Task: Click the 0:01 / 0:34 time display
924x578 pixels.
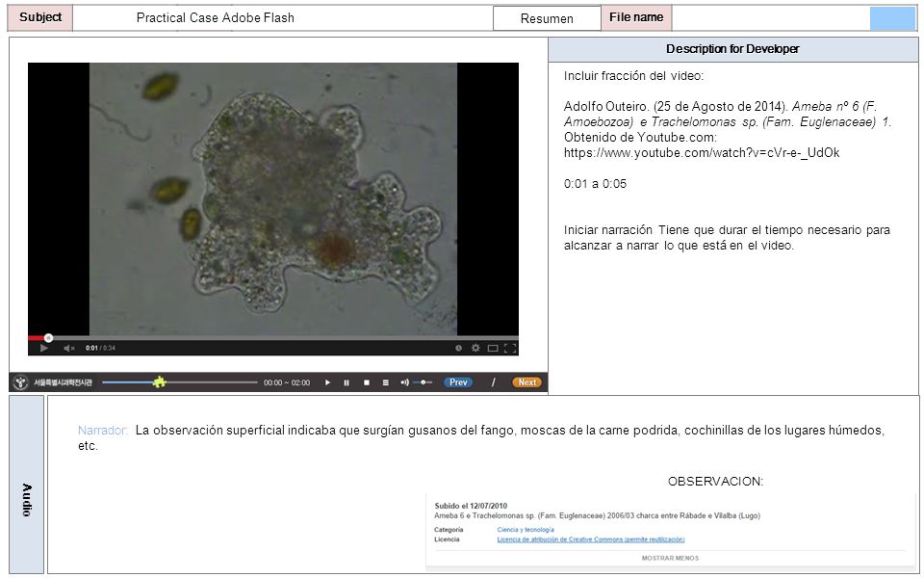Action: click(100, 348)
